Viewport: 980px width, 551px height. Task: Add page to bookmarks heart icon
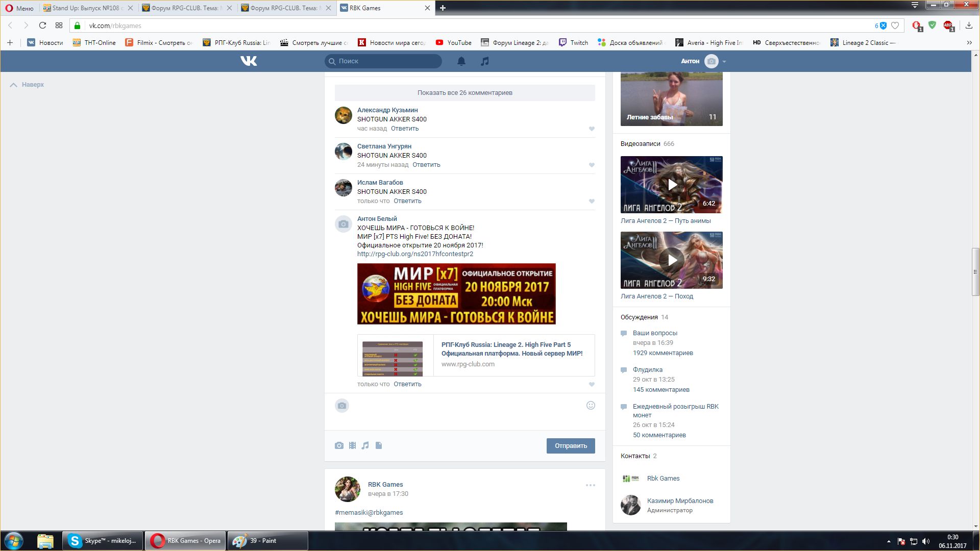tap(895, 26)
